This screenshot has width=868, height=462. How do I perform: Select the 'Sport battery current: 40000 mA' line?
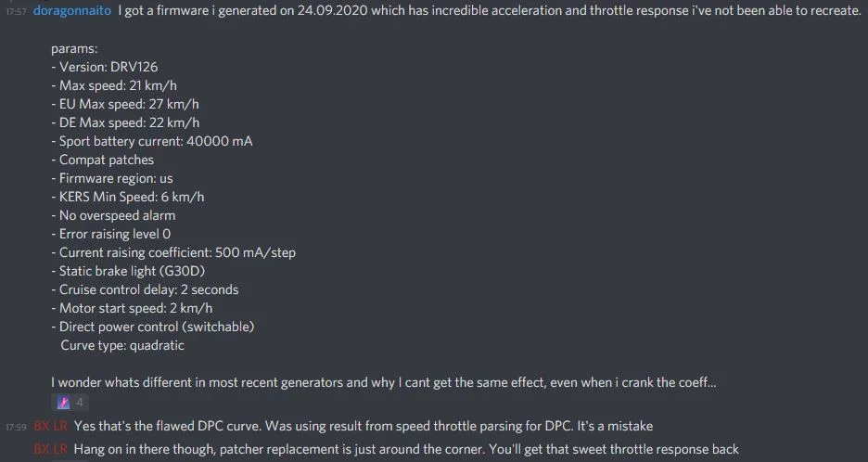(152, 141)
